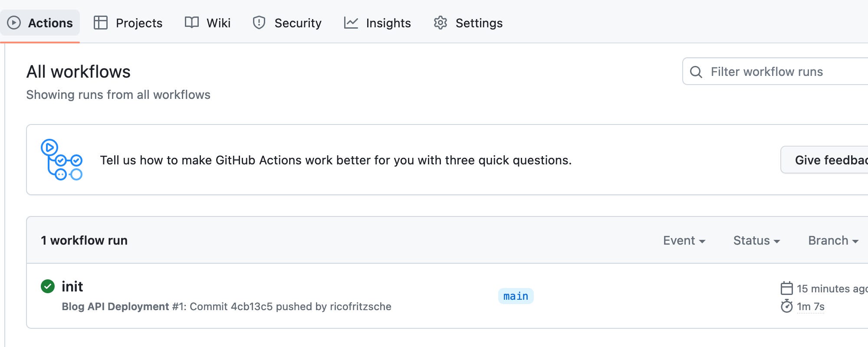This screenshot has height=347, width=868.
Task: Switch to the Wiki tab
Action: coord(218,23)
